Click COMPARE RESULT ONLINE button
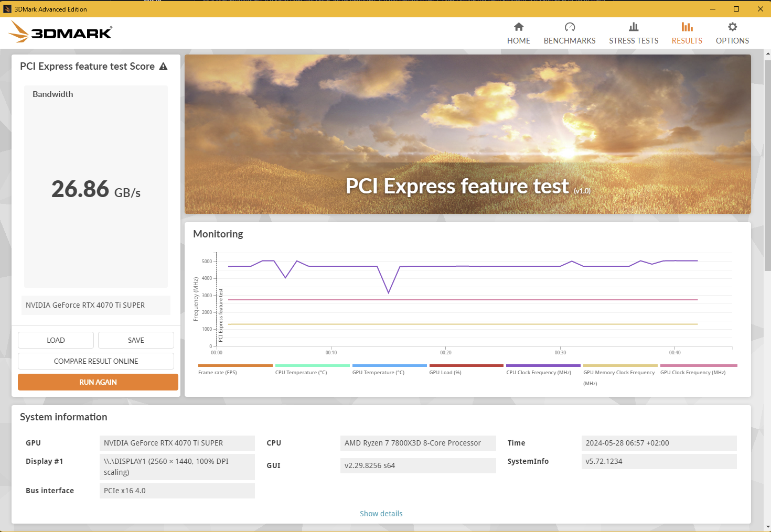Image resolution: width=771 pixels, height=532 pixels. [x=96, y=361]
